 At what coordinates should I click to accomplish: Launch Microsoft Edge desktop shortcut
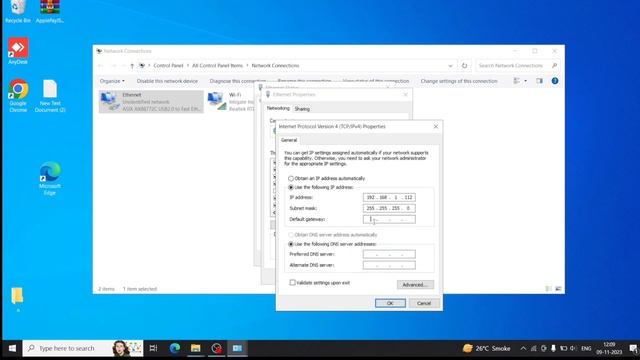tap(50, 179)
